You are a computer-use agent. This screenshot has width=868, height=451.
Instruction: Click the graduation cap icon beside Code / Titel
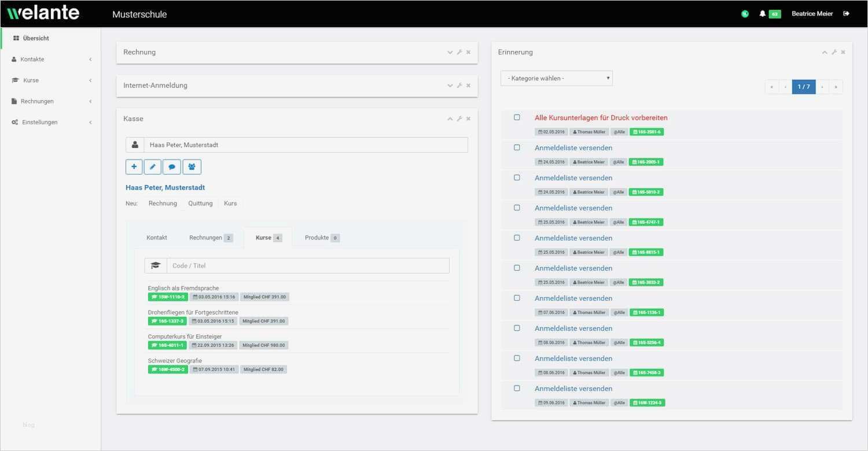[x=155, y=265]
